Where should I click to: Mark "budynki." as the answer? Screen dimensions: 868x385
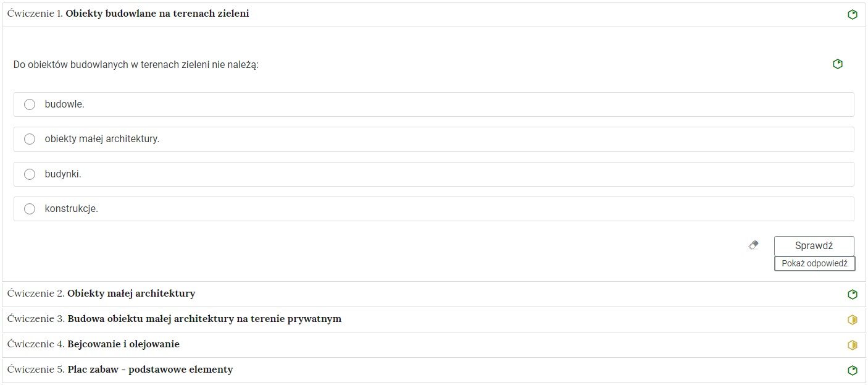30,174
